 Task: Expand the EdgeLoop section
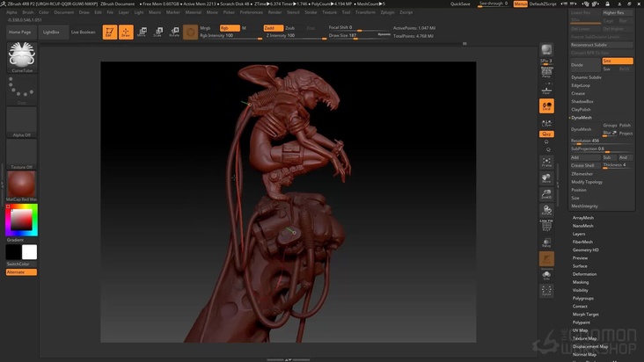click(581, 85)
